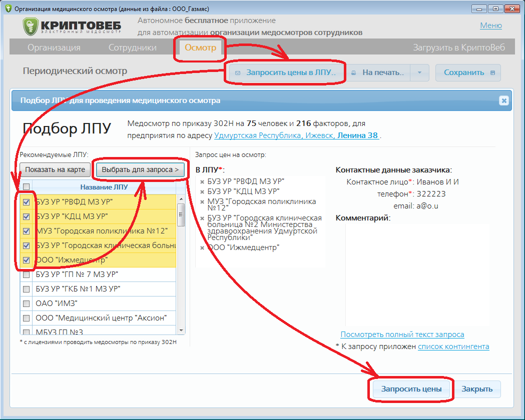525x420 pixels.
Task: Remove Городская клиническая больница №2 from request
Action: click(x=202, y=218)
